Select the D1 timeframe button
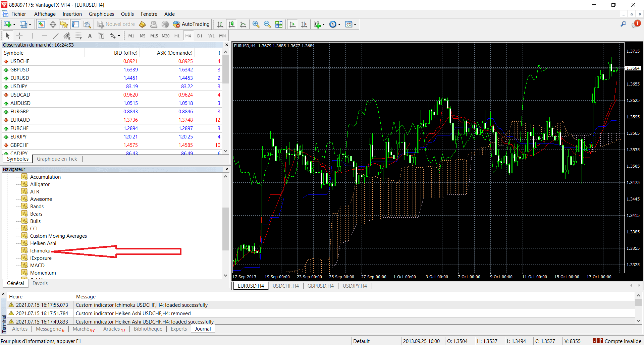This screenshot has height=345, width=644. [200, 36]
